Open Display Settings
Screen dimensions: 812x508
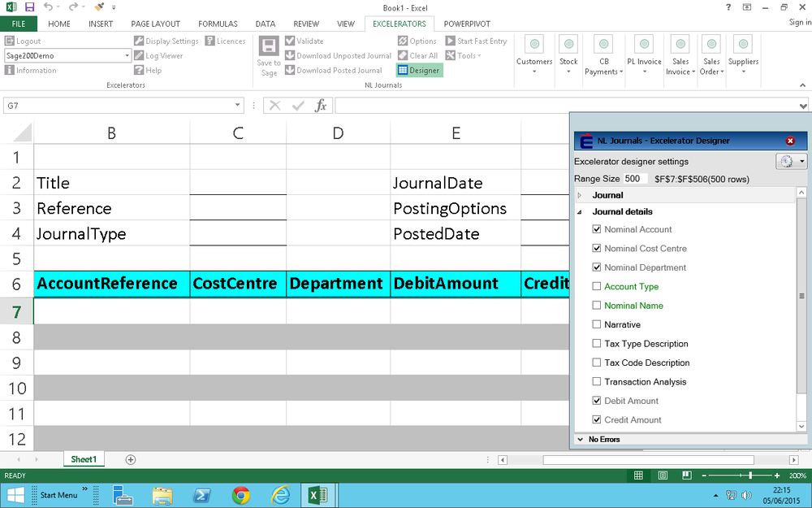[x=166, y=41]
